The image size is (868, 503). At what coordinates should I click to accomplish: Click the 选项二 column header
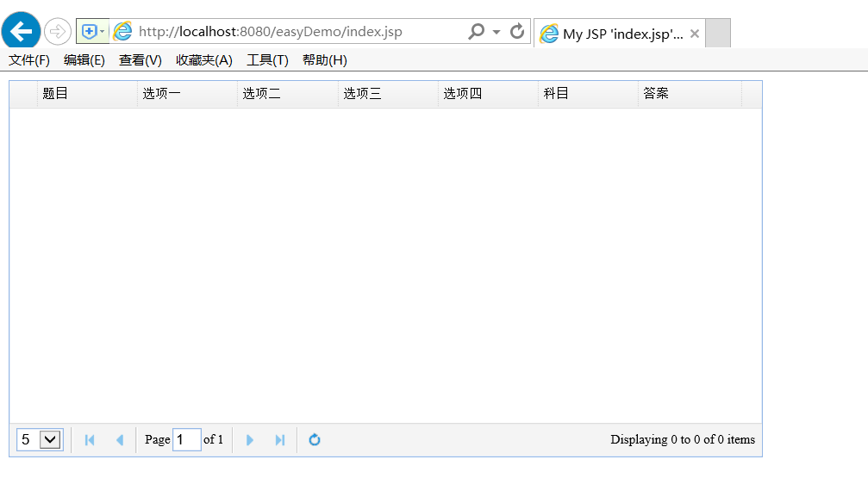288,94
